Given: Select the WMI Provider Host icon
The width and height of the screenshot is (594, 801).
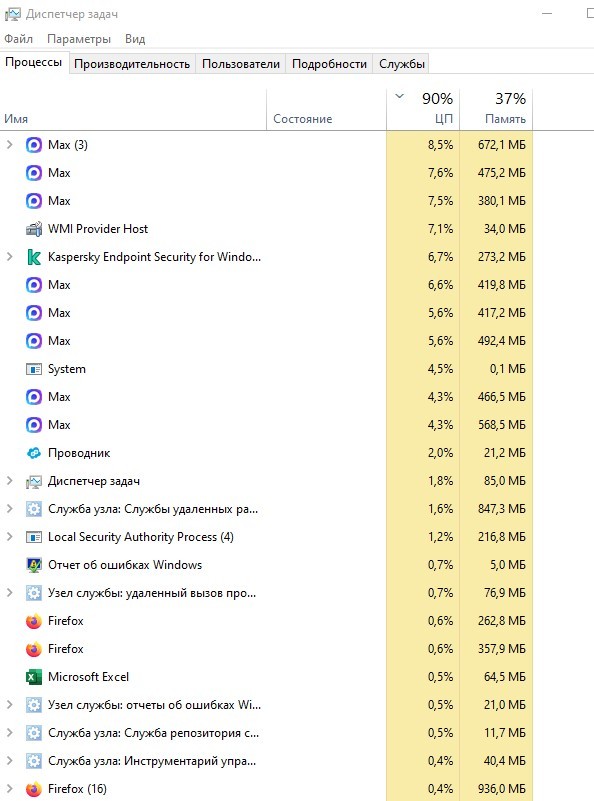Looking at the screenshot, I should click(34, 229).
